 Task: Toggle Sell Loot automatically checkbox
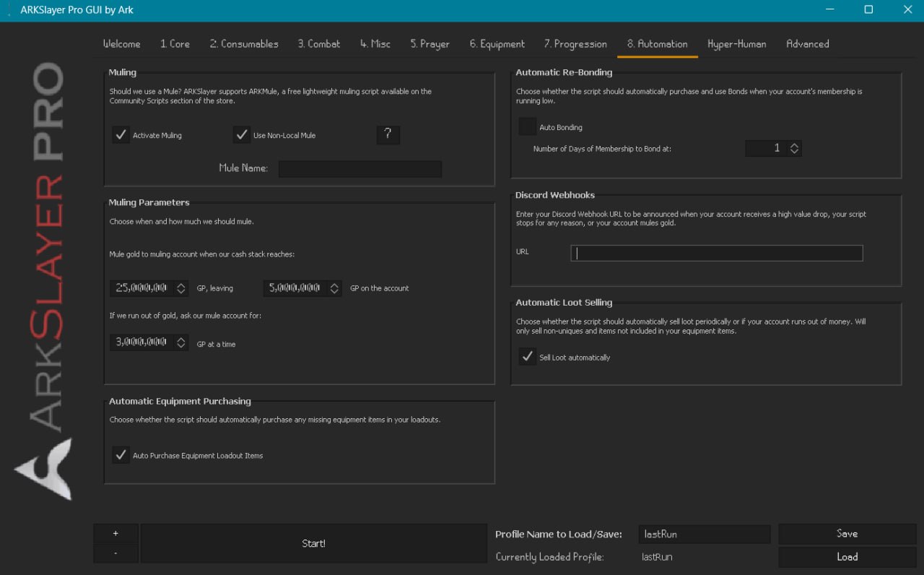(x=528, y=357)
